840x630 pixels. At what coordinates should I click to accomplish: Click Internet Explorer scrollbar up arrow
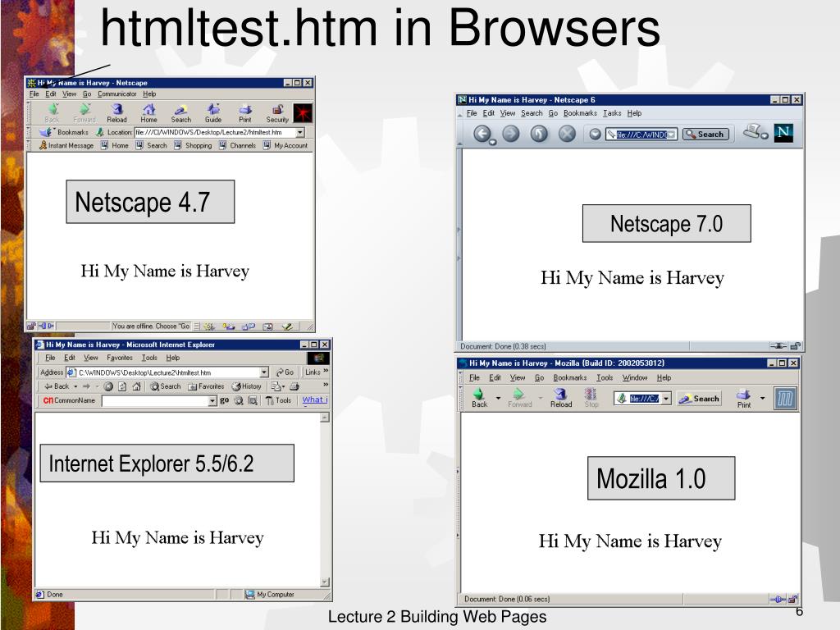(325, 418)
